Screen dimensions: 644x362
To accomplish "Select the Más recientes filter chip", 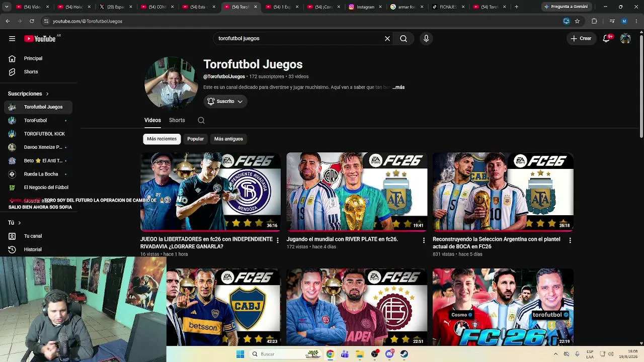I will pos(162,139).
